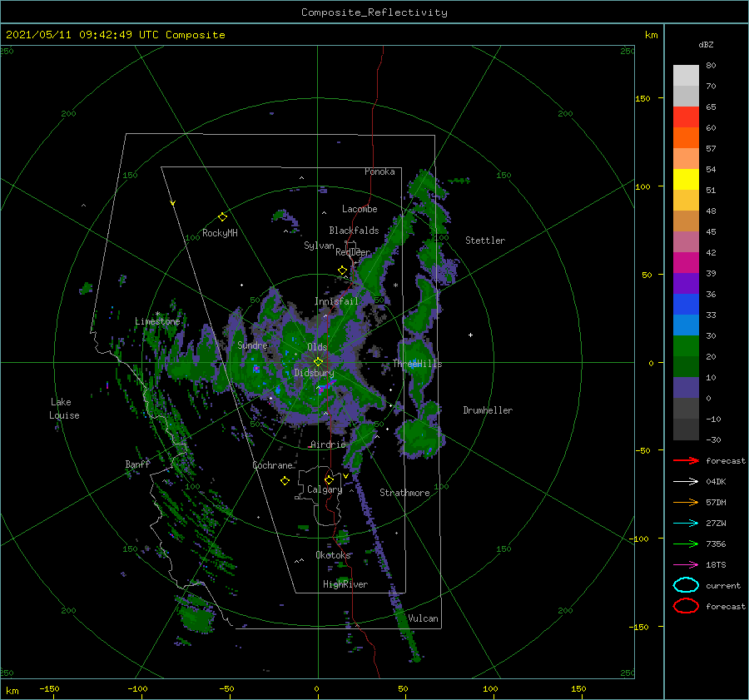Click the green 7356 arrow legend icon

[686, 544]
